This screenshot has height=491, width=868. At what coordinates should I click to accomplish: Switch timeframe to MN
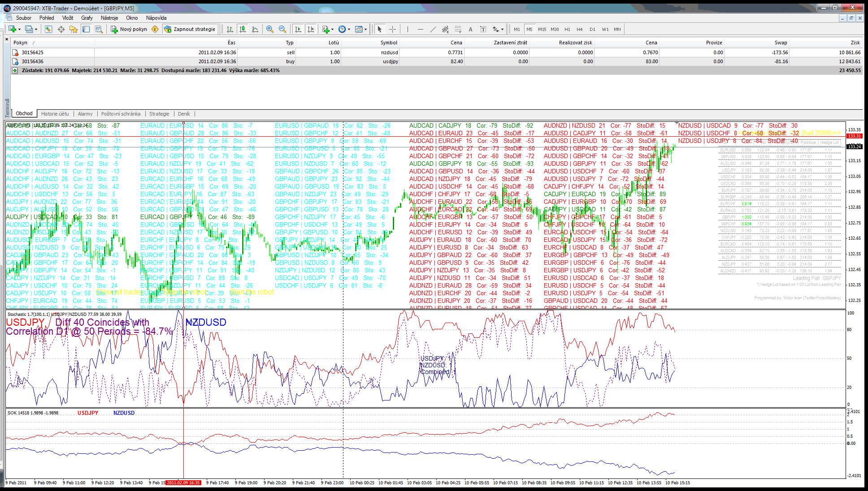617,29
